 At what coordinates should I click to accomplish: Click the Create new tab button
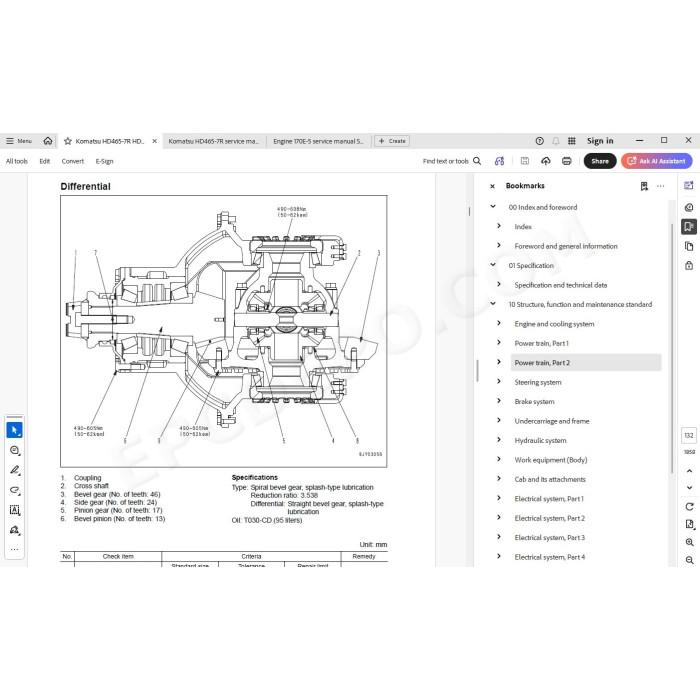tap(392, 141)
